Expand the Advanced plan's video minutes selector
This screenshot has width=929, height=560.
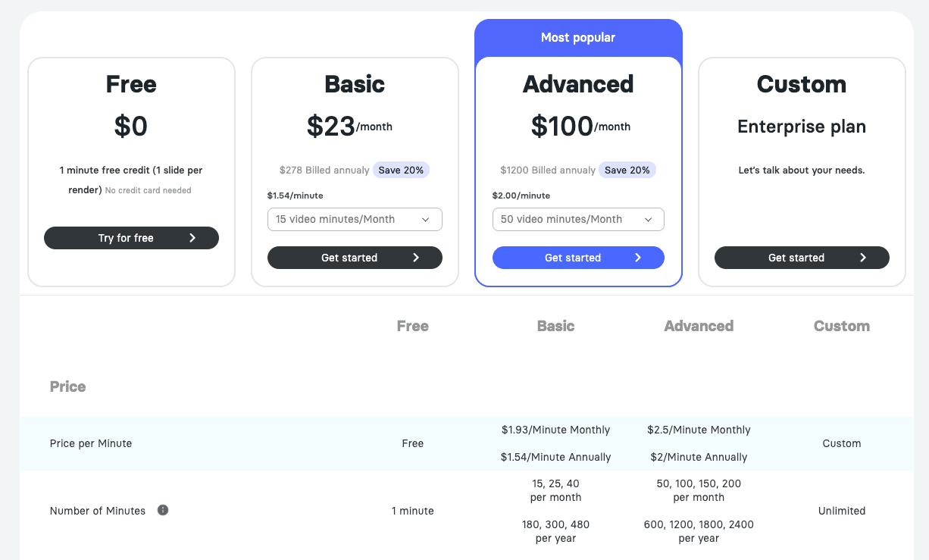tap(578, 219)
